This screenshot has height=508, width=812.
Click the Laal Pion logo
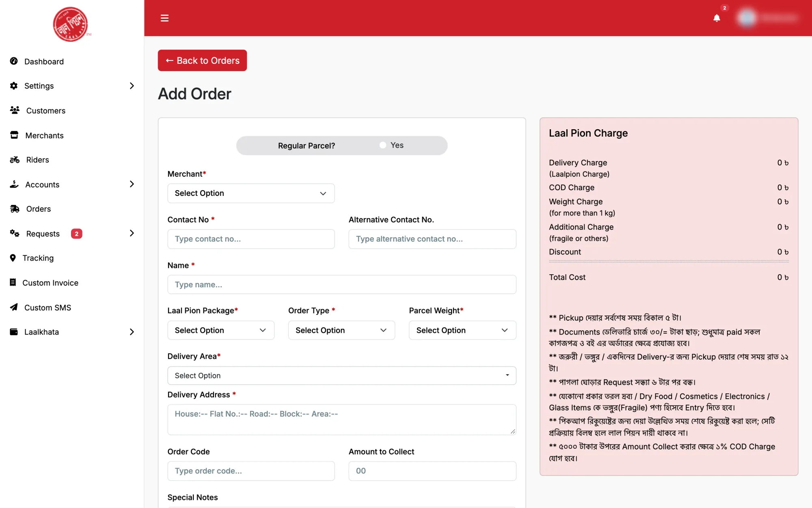[71, 24]
